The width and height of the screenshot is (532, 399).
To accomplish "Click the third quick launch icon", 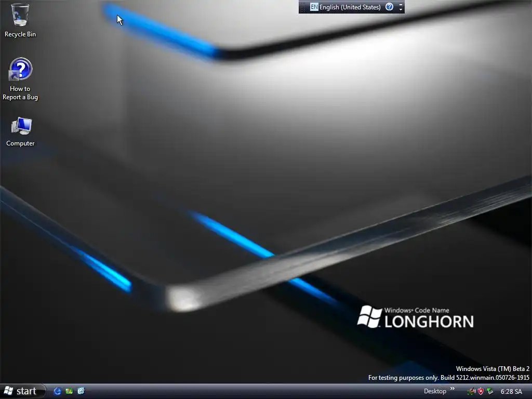I will tap(81, 391).
